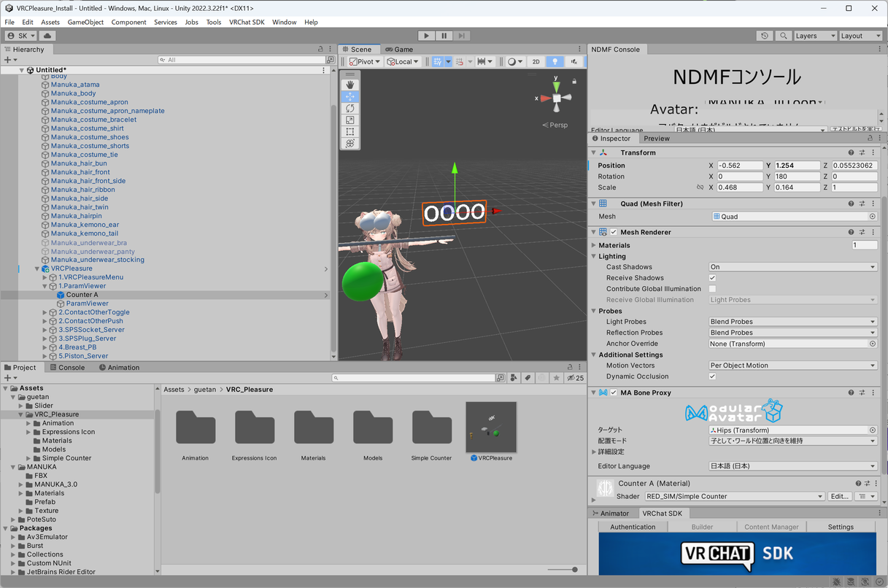Select the Hand view tool

click(350, 85)
